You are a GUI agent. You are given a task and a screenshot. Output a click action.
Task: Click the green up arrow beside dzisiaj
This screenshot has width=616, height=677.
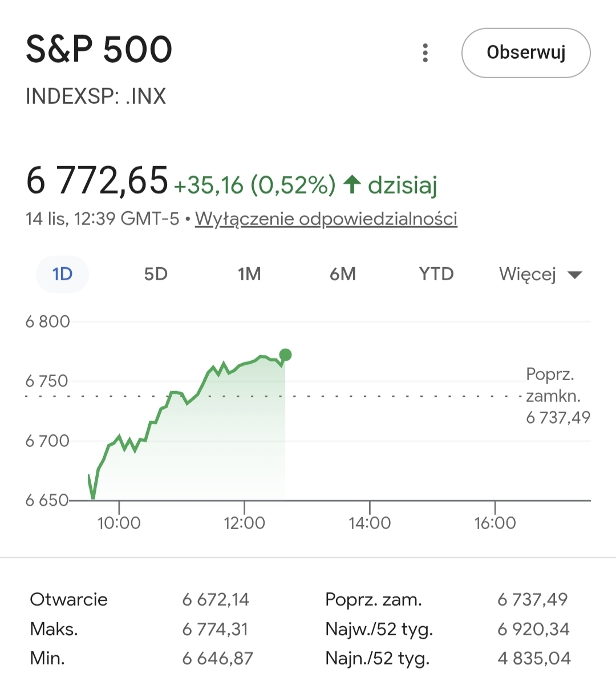coord(352,184)
